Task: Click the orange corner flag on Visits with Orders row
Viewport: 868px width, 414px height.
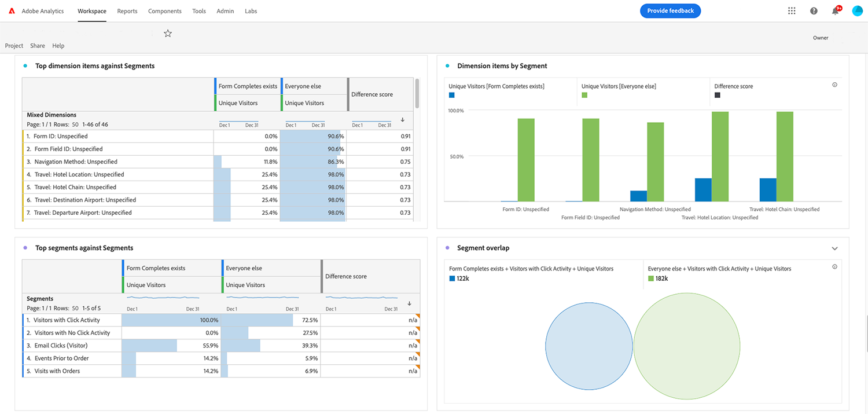Action: point(417,367)
